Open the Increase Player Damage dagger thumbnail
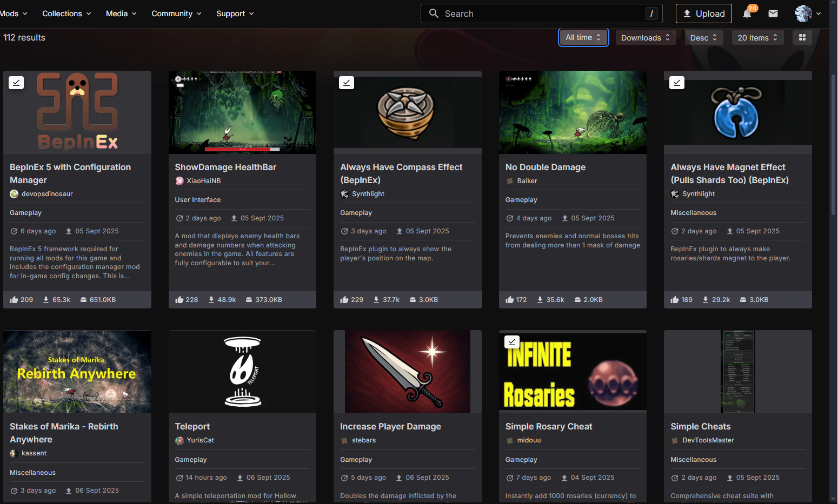The height and width of the screenshot is (504, 838). 408,372
